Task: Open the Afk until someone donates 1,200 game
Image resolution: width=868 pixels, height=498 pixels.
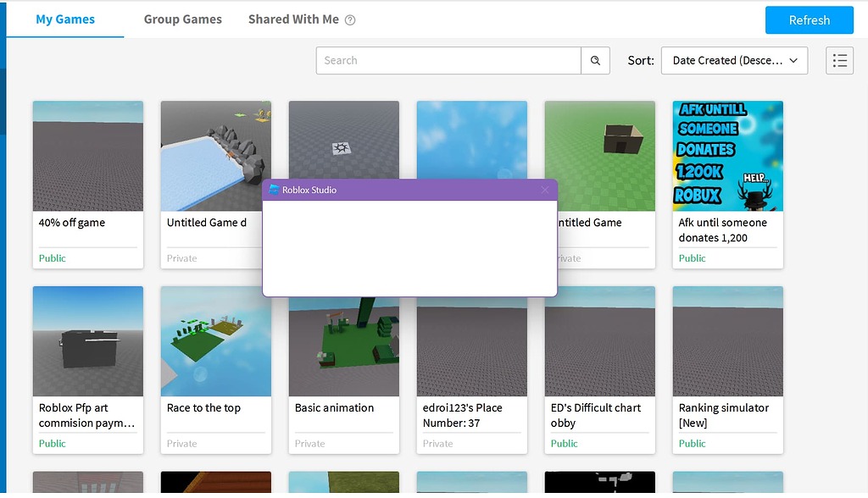Action: click(727, 155)
